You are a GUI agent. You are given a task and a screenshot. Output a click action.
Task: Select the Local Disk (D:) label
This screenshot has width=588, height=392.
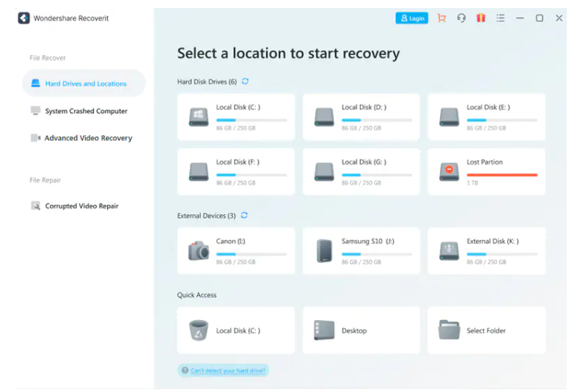coord(364,107)
